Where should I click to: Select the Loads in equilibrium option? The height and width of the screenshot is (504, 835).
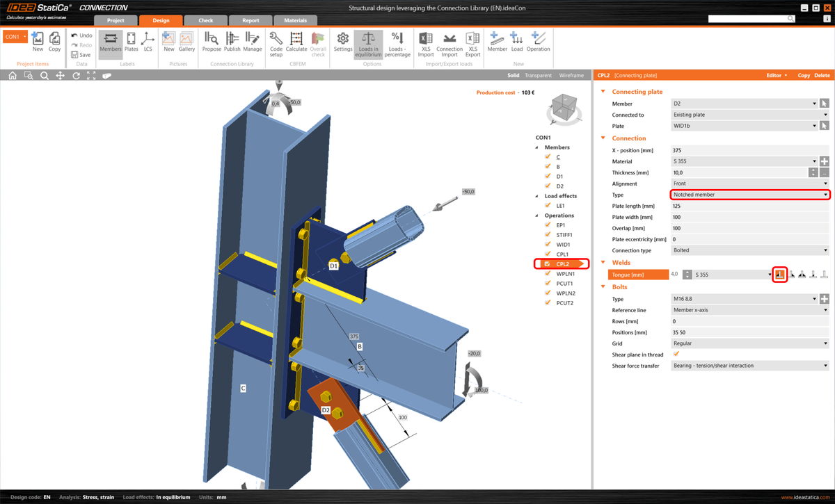[x=368, y=45]
